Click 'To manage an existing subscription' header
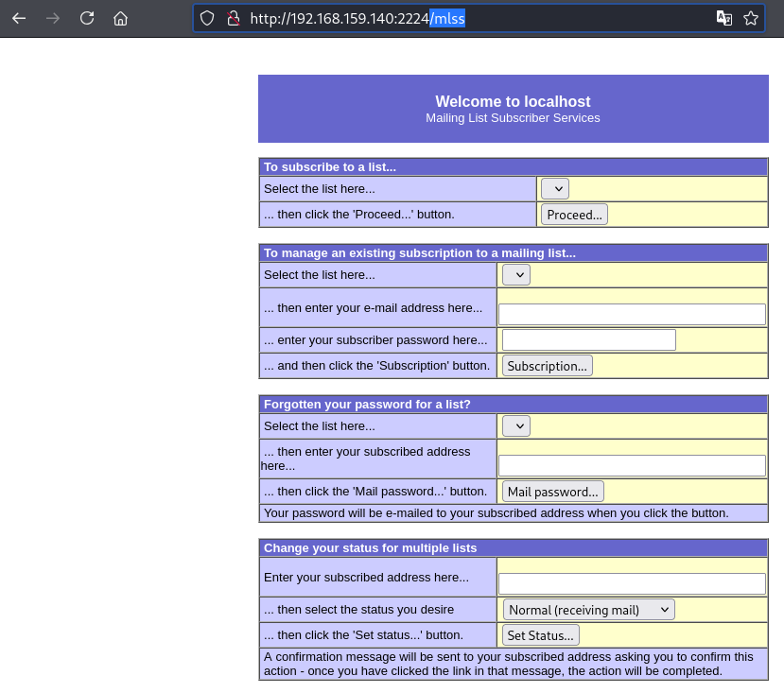Image resolution: width=784 pixels, height=693 pixels. point(420,253)
